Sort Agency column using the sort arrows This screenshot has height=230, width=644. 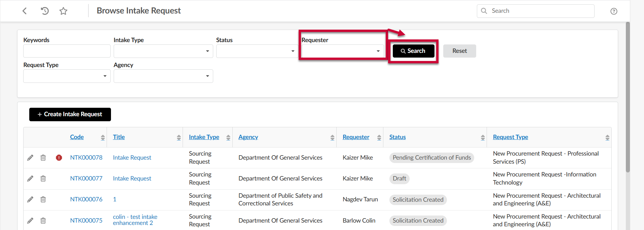click(332, 137)
